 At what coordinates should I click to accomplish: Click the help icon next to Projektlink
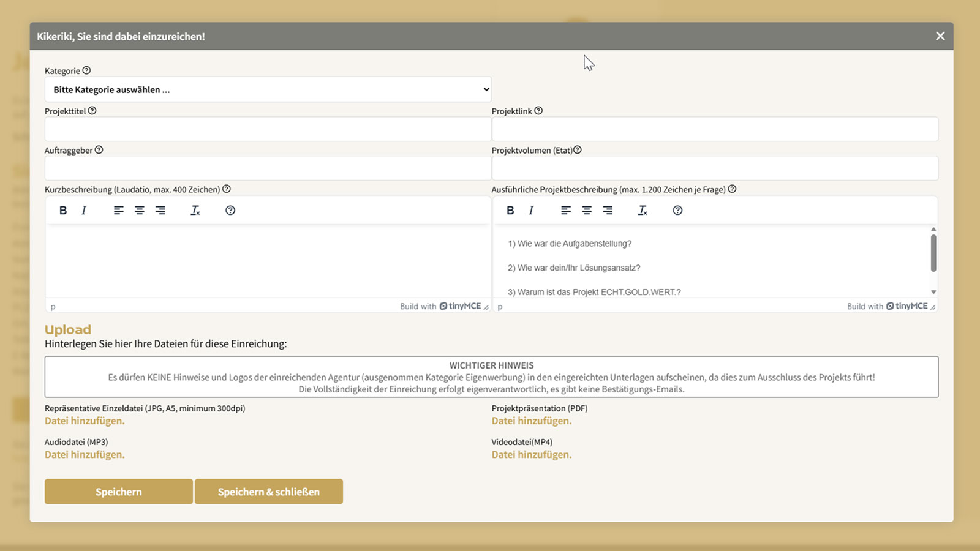point(538,111)
